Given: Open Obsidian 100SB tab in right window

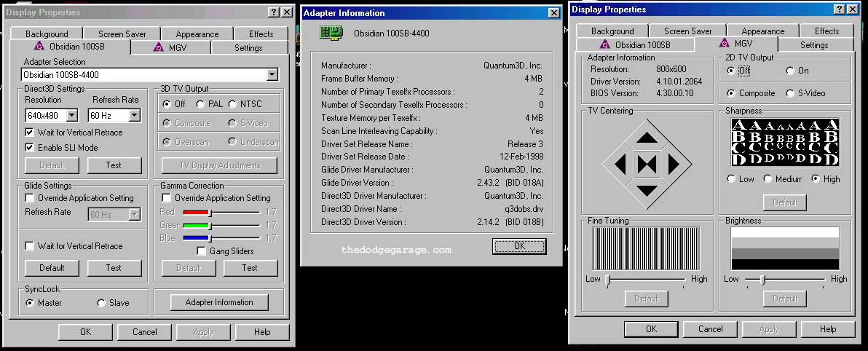Looking at the screenshot, I should 635,45.
